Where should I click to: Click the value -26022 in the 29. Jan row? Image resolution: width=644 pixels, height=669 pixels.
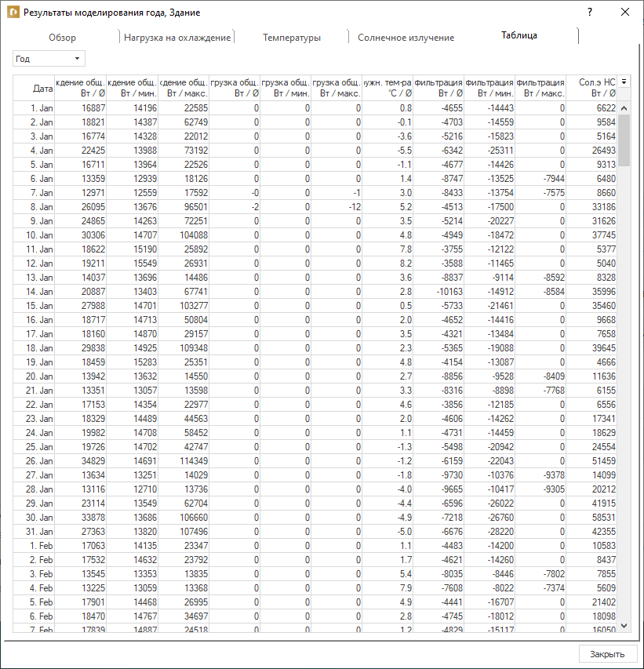500,504
